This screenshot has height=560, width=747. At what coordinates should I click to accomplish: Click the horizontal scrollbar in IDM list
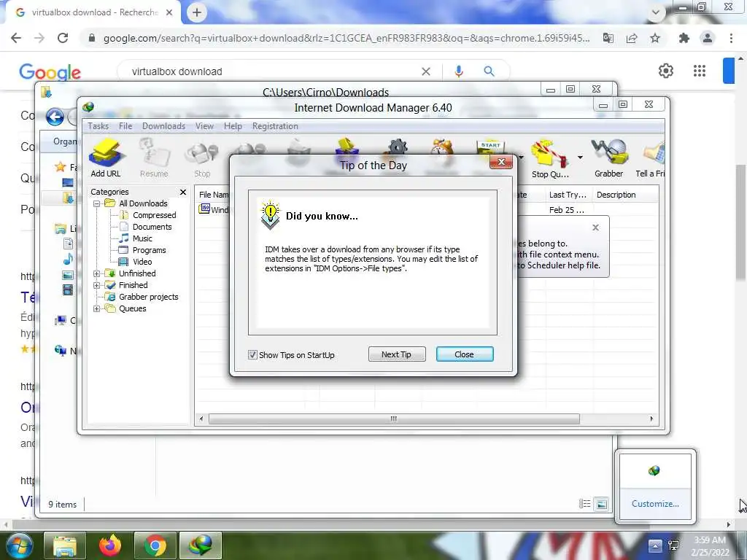pos(394,419)
